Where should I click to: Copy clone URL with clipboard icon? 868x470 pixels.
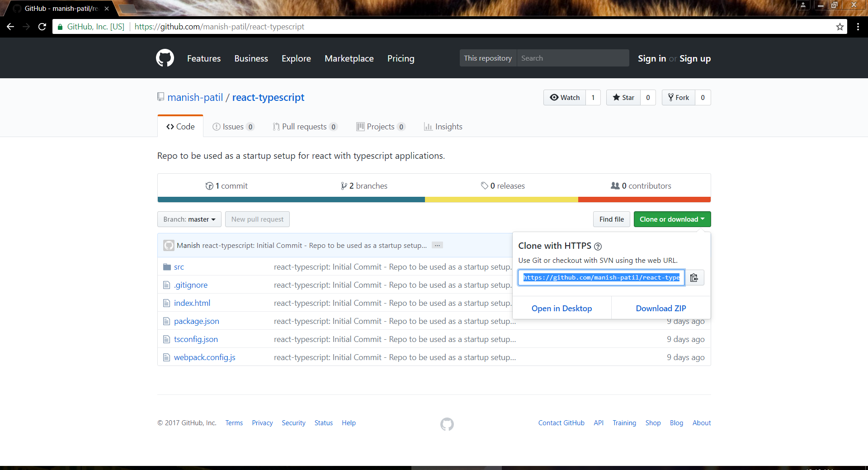point(694,278)
